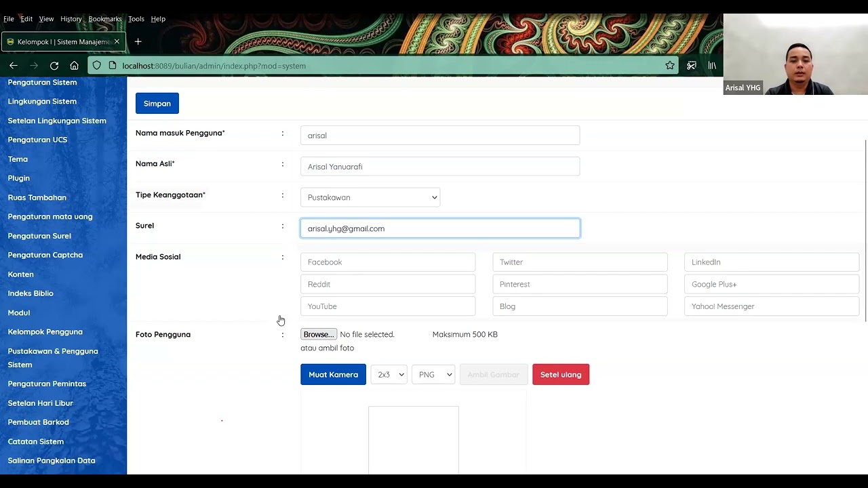Screen dimensions: 868x488
Task: Open Pengaturan UCS in sidebar
Action: pyautogui.click(x=37, y=140)
